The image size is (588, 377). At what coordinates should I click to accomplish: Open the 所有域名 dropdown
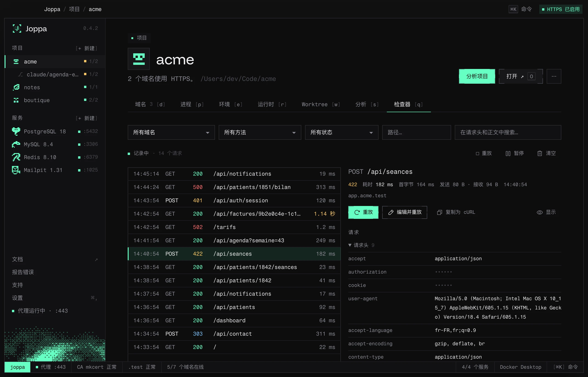pyautogui.click(x=171, y=132)
